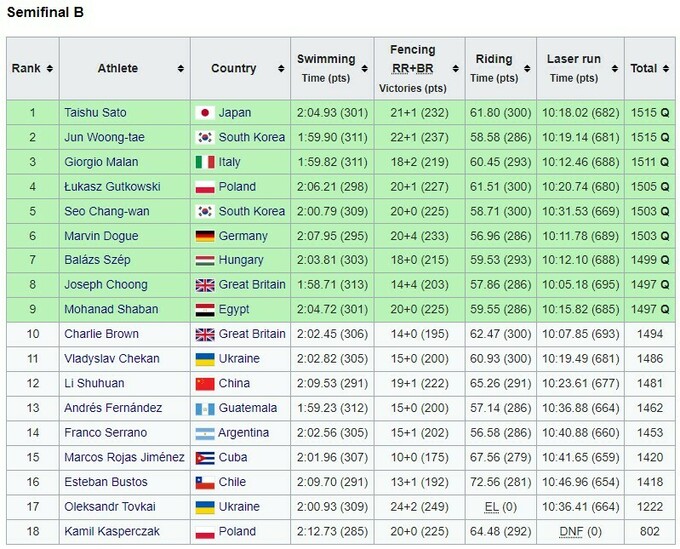The image size is (680, 549).
Task: Click the Egypt flag icon
Action: click(203, 309)
